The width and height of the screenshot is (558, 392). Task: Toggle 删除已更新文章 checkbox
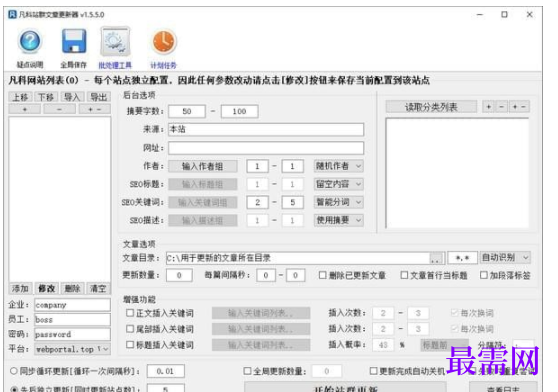[x=322, y=275]
